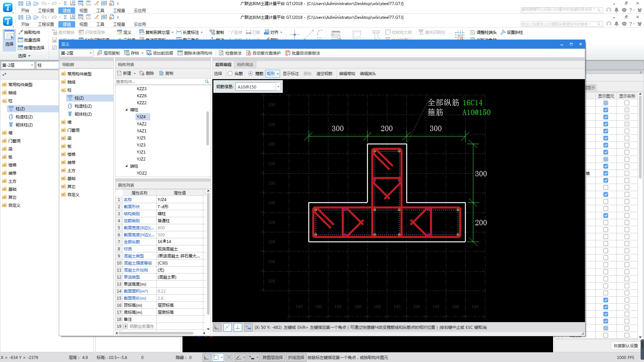
Task: Click the 新建 component icon
Action: pos(119,73)
